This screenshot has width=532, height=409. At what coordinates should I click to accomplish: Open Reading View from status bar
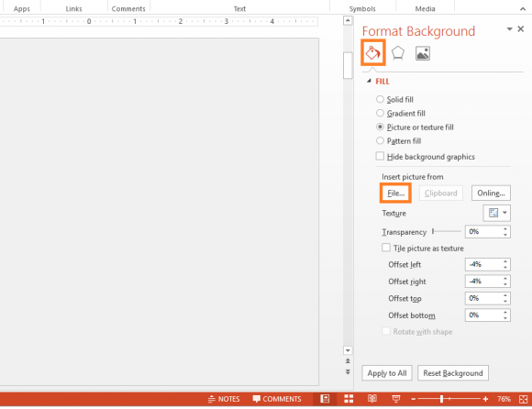[x=371, y=399]
